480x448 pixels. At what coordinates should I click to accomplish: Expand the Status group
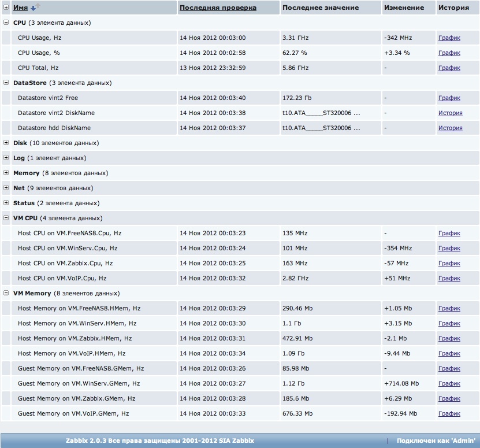[6, 203]
